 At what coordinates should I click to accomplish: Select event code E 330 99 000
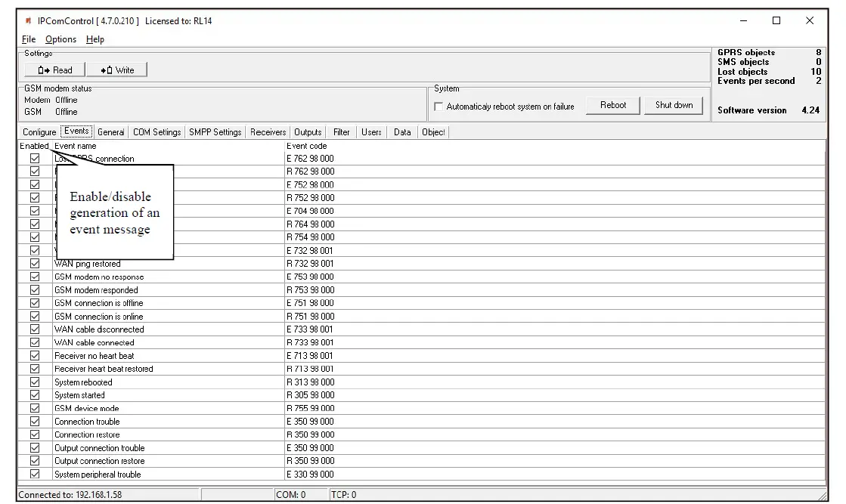(310, 475)
